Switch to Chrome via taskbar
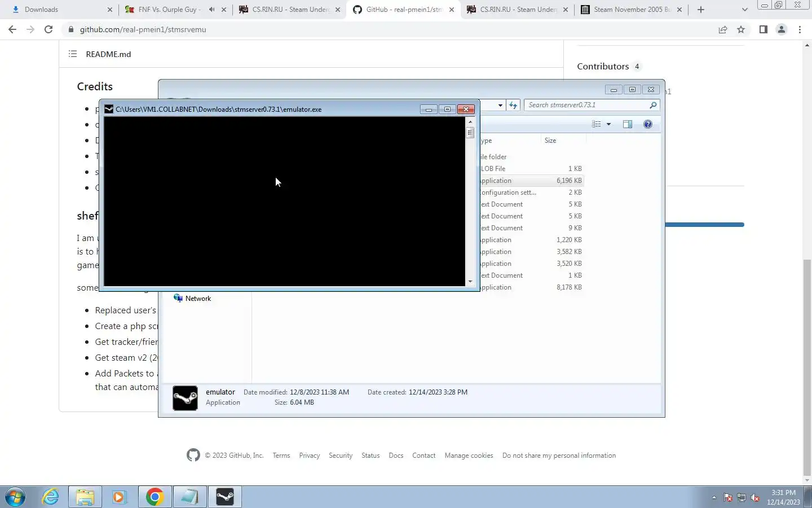The height and width of the screenshot is (508, 812). (155, 497)
